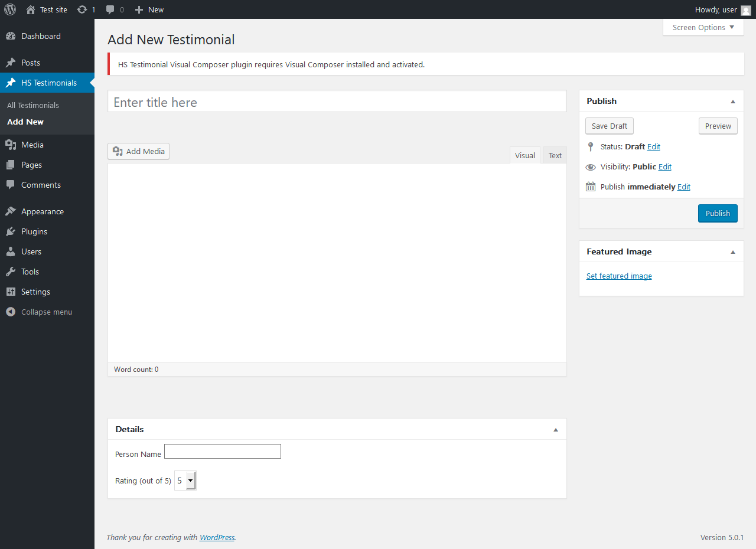Click the Howdy, user account text
Viewport: 756px width, 549px height.
pyautogui.click(x=716, y=9)
